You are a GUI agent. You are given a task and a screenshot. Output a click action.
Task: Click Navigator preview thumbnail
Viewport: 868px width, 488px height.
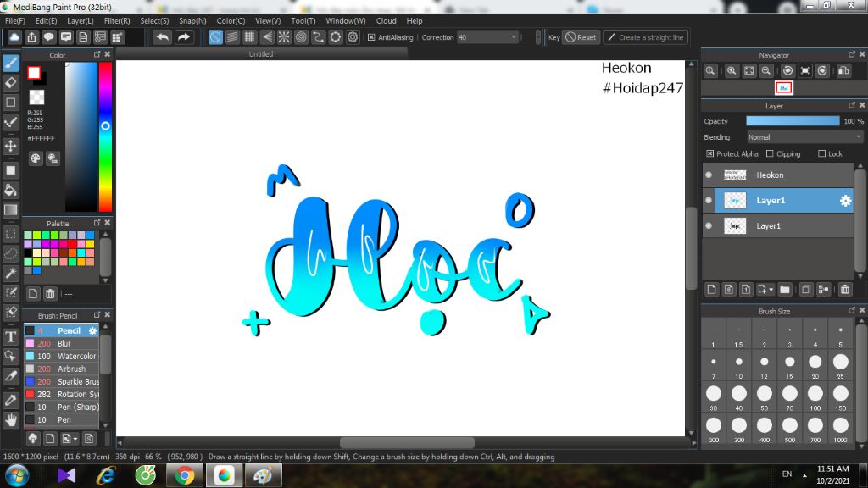(784, 88)
